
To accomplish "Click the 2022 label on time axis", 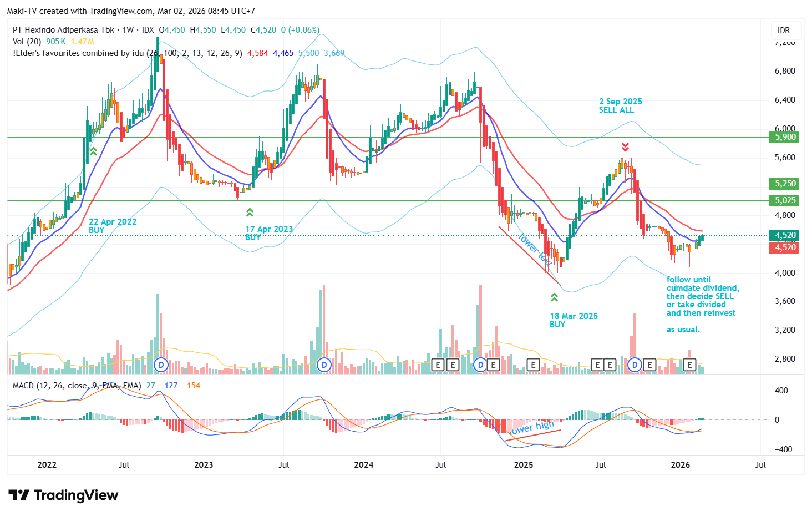I will click(47, 465).
